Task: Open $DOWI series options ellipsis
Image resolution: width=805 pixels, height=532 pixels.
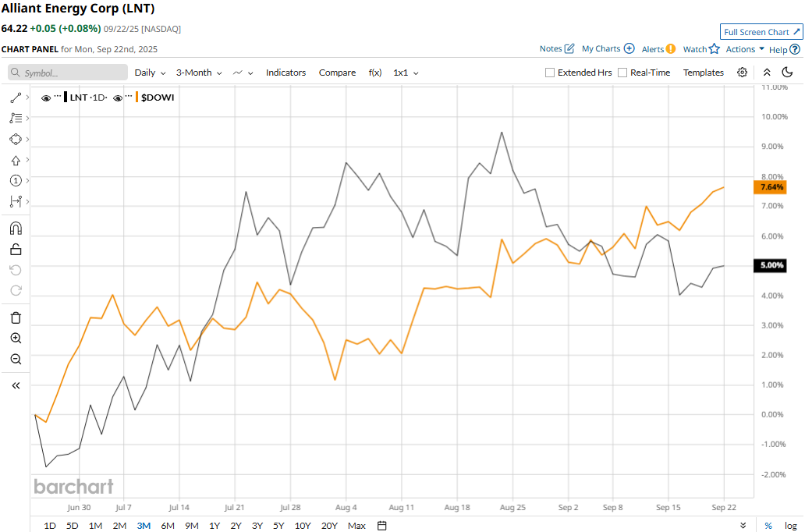Action: [129, 95]
